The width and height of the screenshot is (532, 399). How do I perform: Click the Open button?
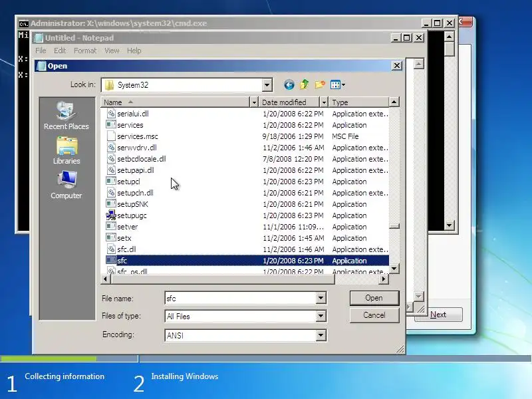[374, 298]
